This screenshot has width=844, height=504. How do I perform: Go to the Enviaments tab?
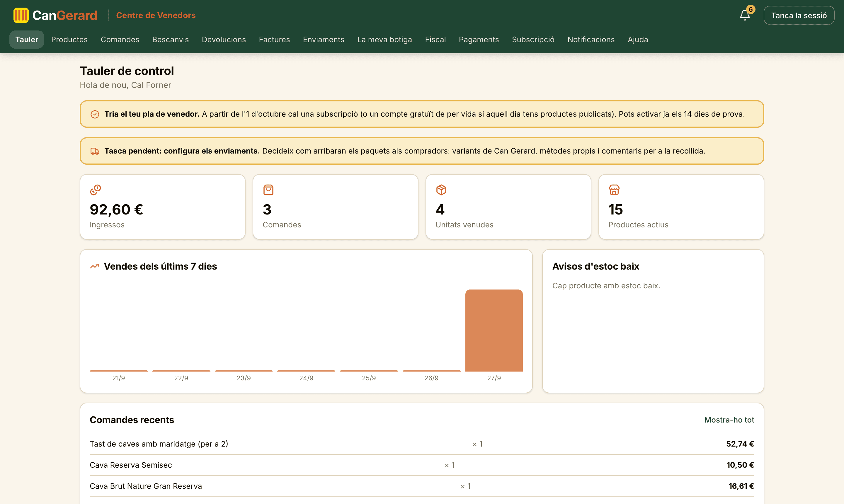pos(324,40)
